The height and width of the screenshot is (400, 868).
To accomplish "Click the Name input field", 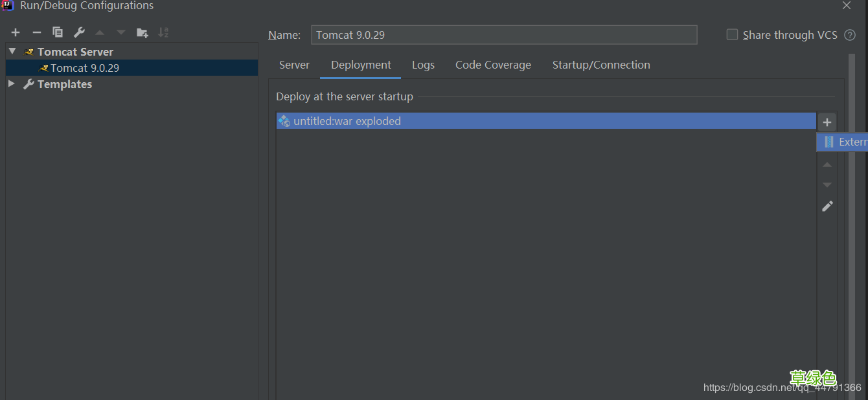I will (504, 35).
